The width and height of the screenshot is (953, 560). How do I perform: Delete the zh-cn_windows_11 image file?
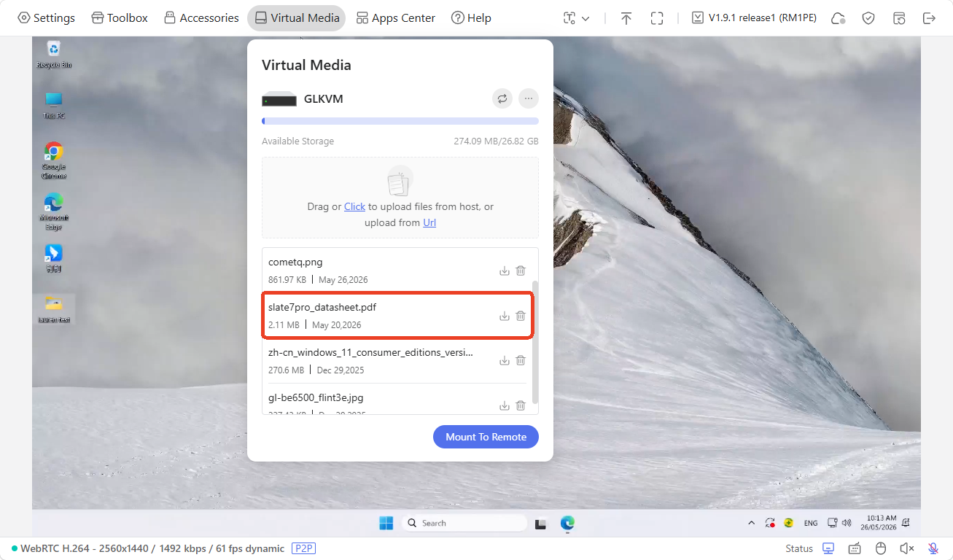(x=521, y=361)
